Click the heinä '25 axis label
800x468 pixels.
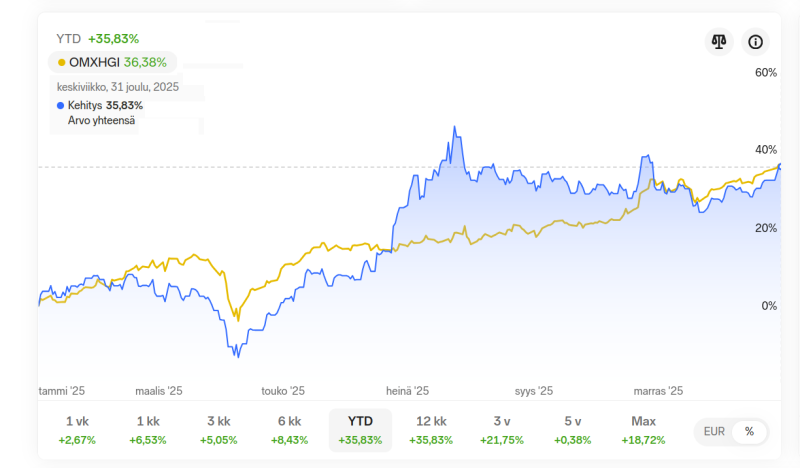407,391
